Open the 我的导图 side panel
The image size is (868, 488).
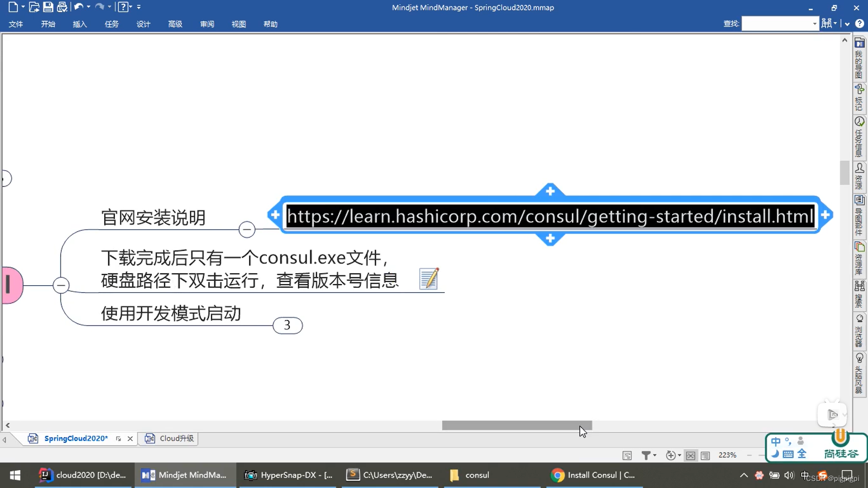point(859,57)
